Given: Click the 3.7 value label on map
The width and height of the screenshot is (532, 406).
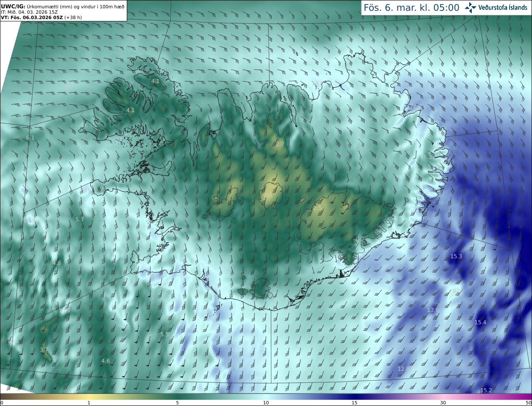Looking at the screenshot, I should 44,350.
